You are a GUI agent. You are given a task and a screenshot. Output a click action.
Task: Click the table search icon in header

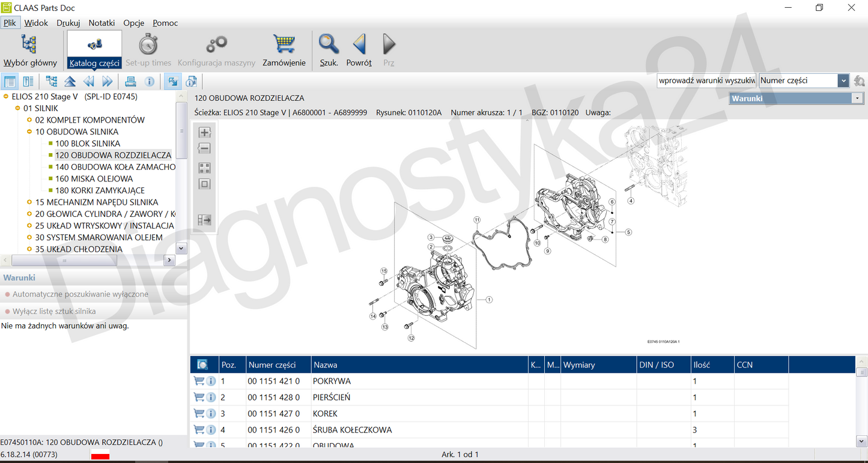[x=202, y=365]
